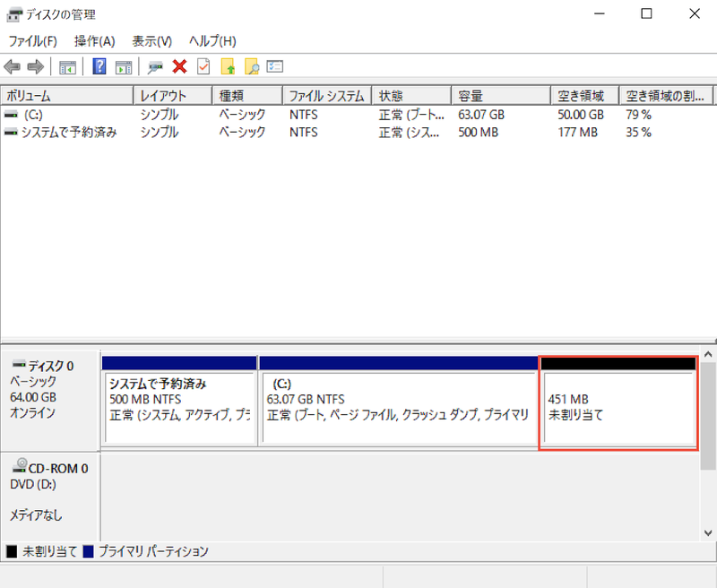Click the Properties checkmark document icon
The width and height of the screenshot is (717, 588).
[203, 67]
